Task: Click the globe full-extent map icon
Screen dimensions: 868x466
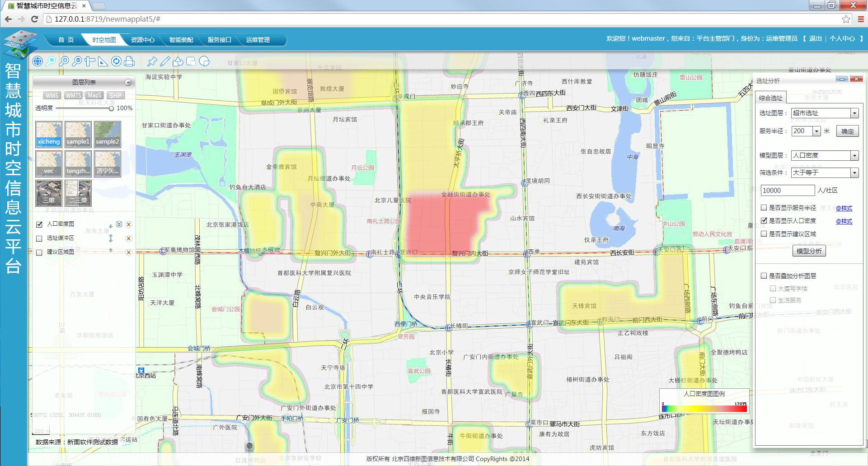Action: coord(38,61)
